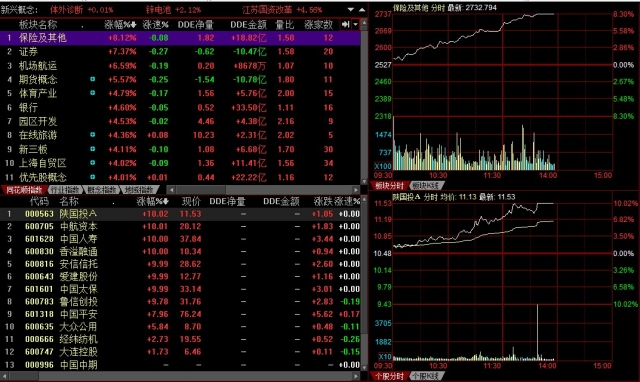Click the cyan marker icon beside 在线旅游
Screen dimensions: 640x382
point(93,135)
